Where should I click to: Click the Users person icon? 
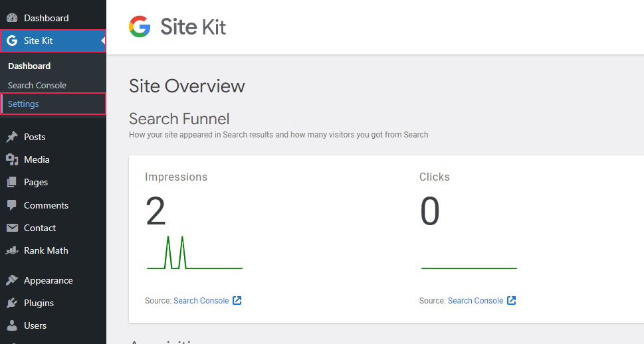[13, 325]
